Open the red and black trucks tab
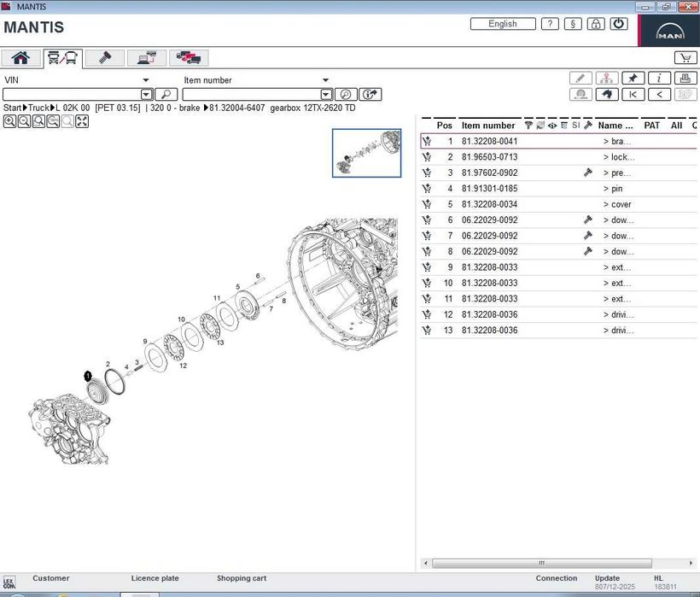 tap(189, 58)
